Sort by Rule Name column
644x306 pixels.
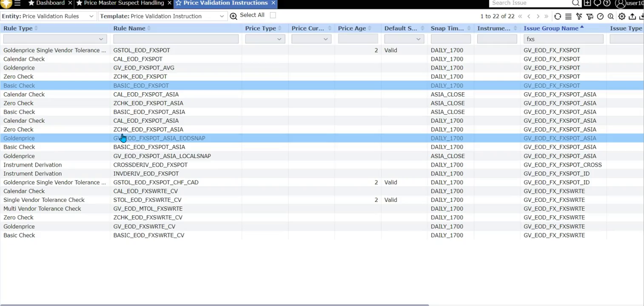(x=129, y=28)
